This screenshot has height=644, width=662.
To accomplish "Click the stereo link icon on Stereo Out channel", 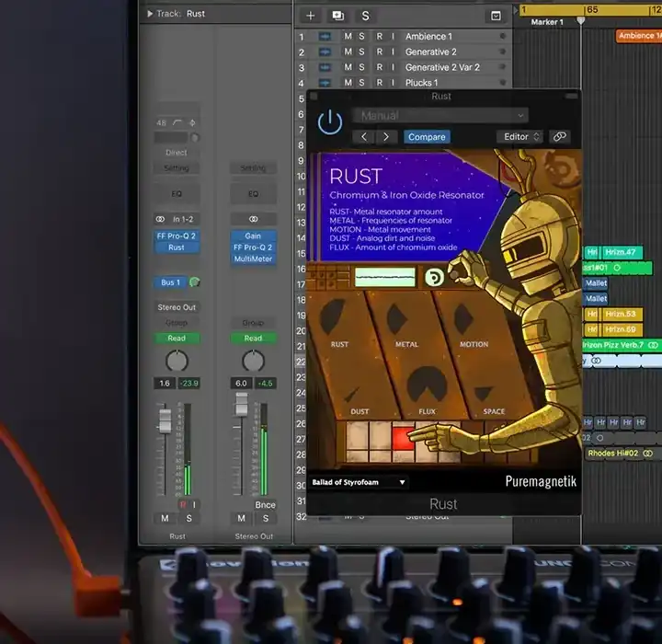I will [253, 219].
